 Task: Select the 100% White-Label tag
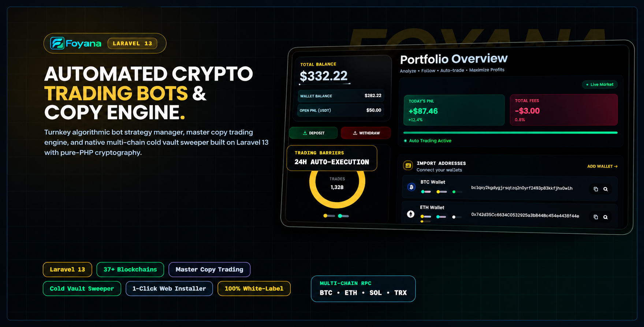click(254, 289)
